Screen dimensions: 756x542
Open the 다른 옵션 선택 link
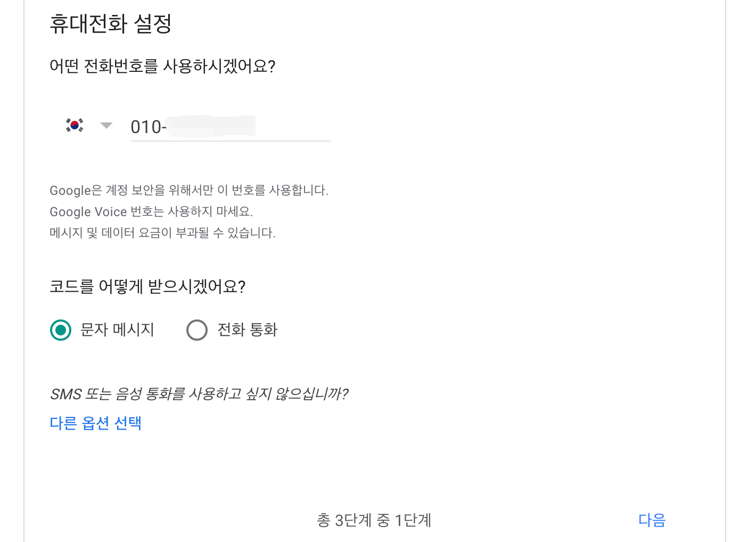click(96, 423)
